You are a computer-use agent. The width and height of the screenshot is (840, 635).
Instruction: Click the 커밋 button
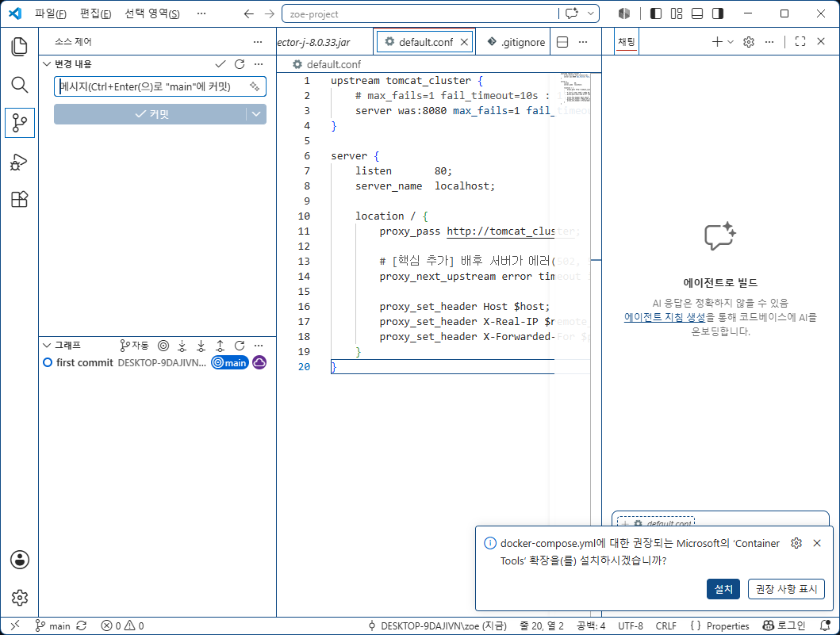coord(150,114)
